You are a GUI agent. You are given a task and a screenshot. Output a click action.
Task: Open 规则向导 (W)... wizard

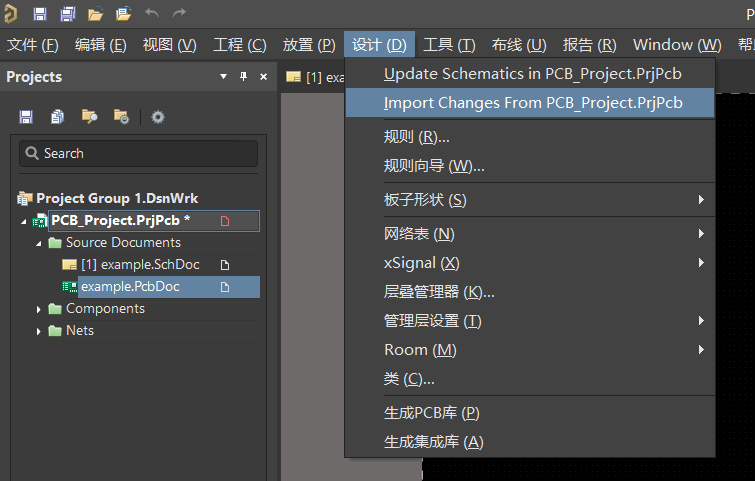(530, 166)
